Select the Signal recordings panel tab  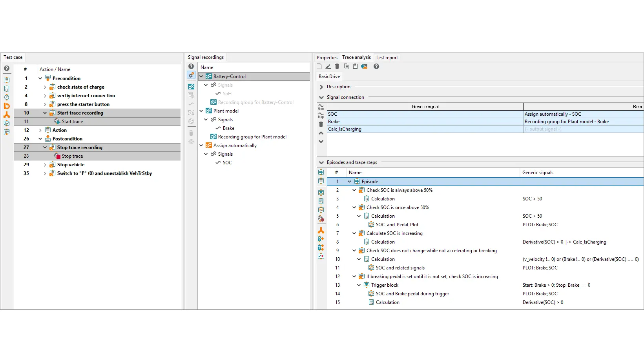tap(206, 57)
